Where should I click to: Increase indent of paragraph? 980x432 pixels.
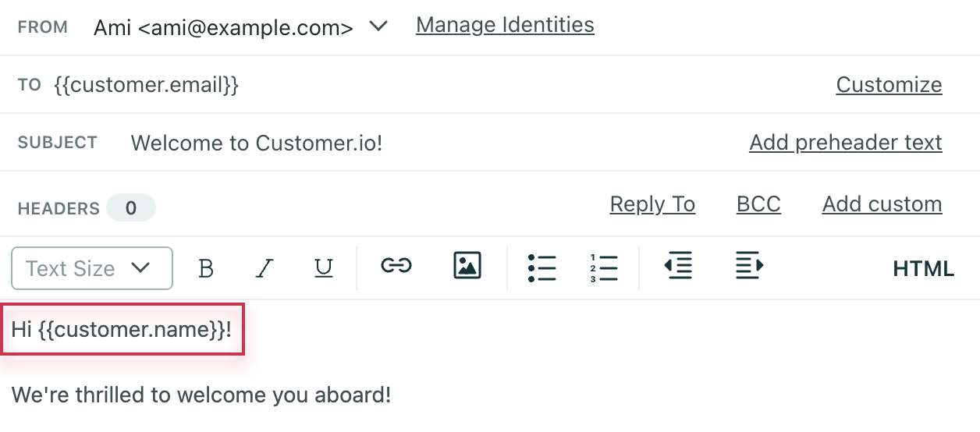click(749, 267)
